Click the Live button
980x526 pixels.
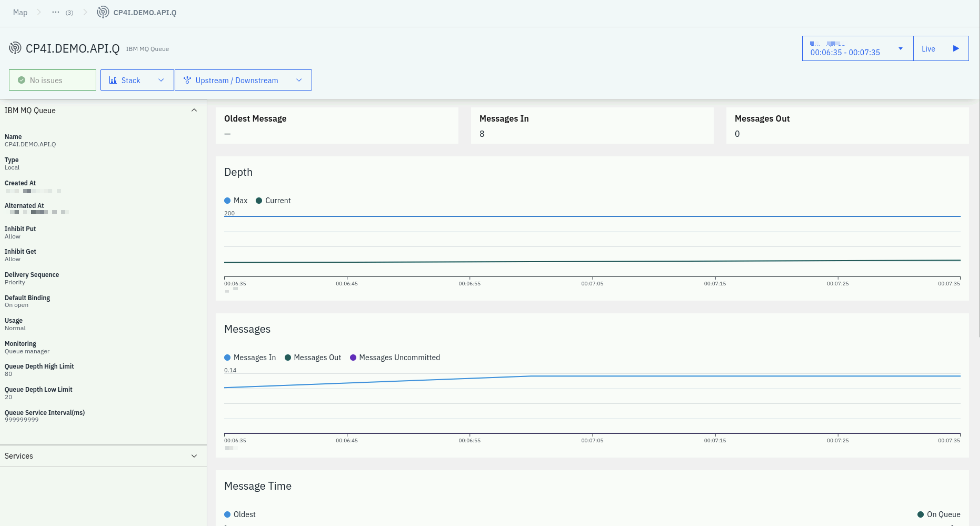(941, 48)
